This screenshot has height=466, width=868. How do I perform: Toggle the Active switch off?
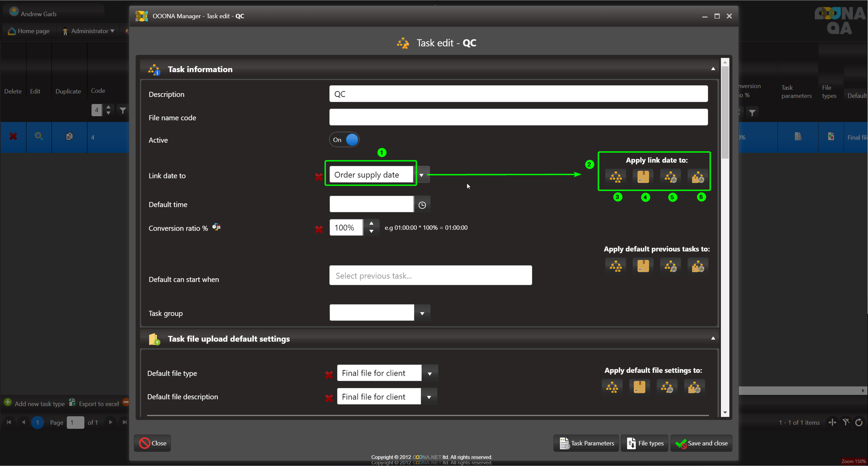(344, 140)
